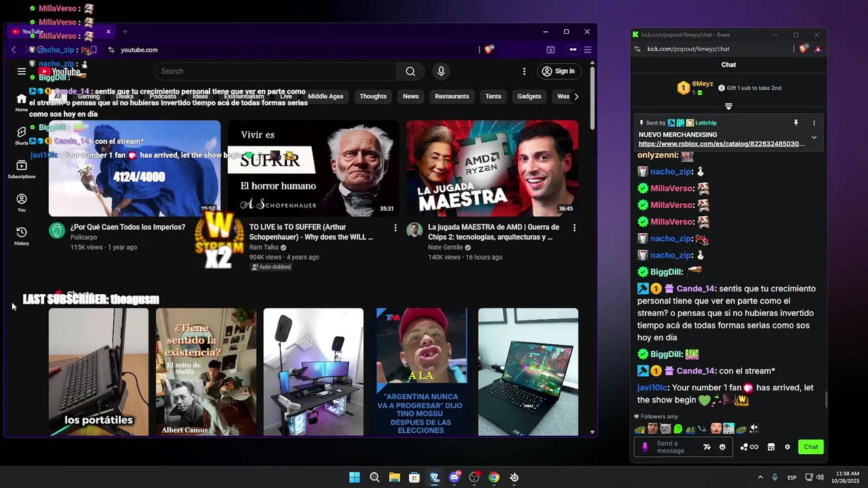This screenshot has height=488, width=868.
Task: Open the browser main menu in YouTube window
Action: click(588, 49)
